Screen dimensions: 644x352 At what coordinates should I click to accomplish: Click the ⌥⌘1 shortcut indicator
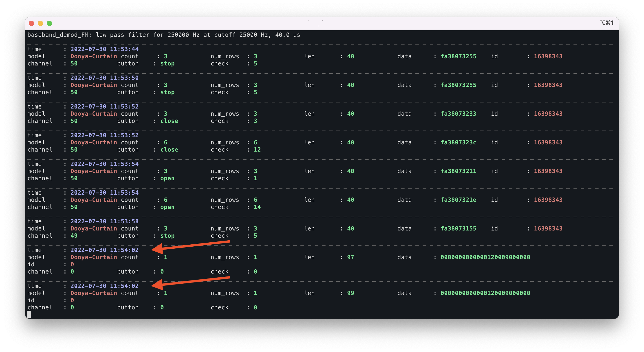tap(607, 22)
